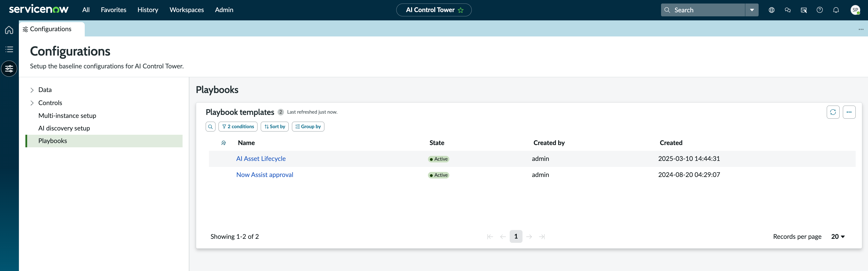The height and width of the screenshot is (271, 868).
Task: Select Multi-instance setup in the tree
Action: [x=67, y=116]
